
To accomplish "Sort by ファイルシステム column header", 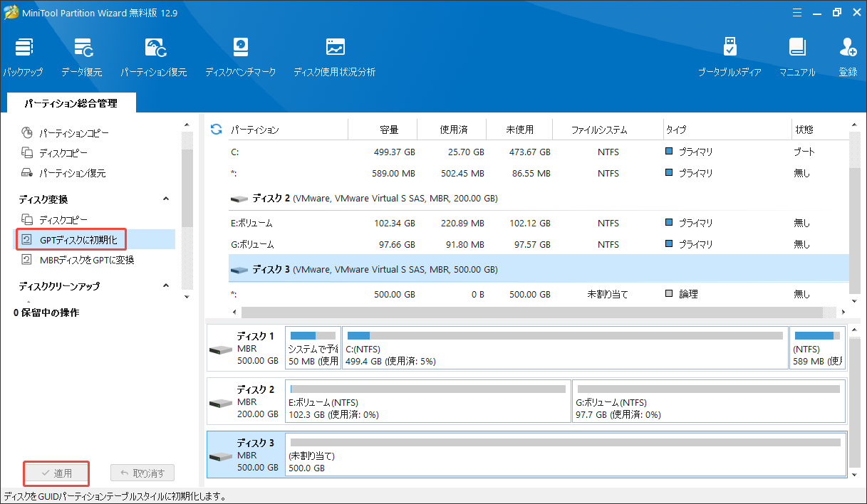I will [x=599, y=130].
